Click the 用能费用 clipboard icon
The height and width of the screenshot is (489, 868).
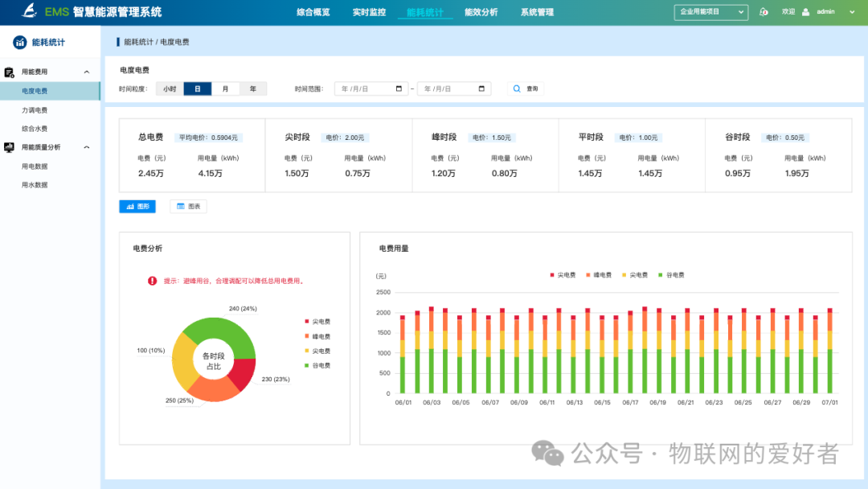(9, 71)
